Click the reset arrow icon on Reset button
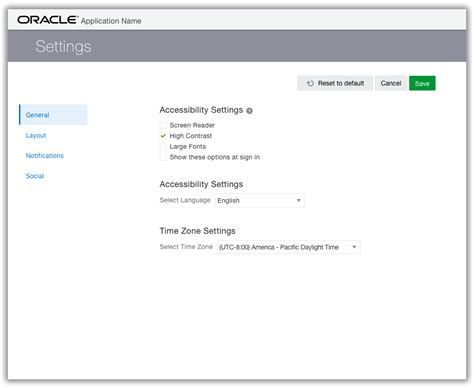 310,83
